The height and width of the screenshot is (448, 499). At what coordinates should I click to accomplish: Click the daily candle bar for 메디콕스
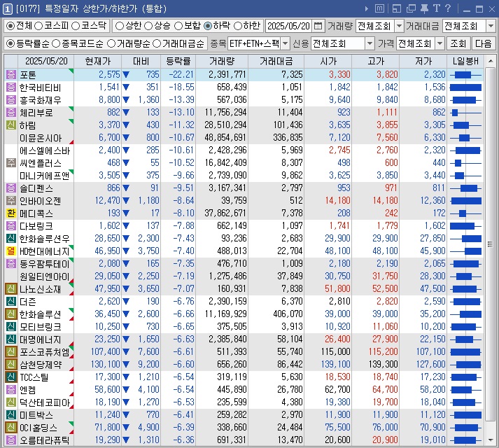pyautogui.click(x=465, y=213)
